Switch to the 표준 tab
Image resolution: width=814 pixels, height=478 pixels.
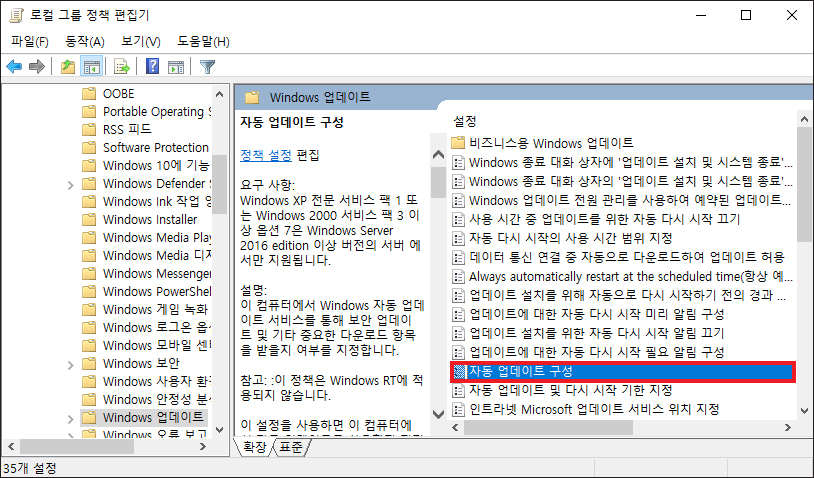(291, 447)
